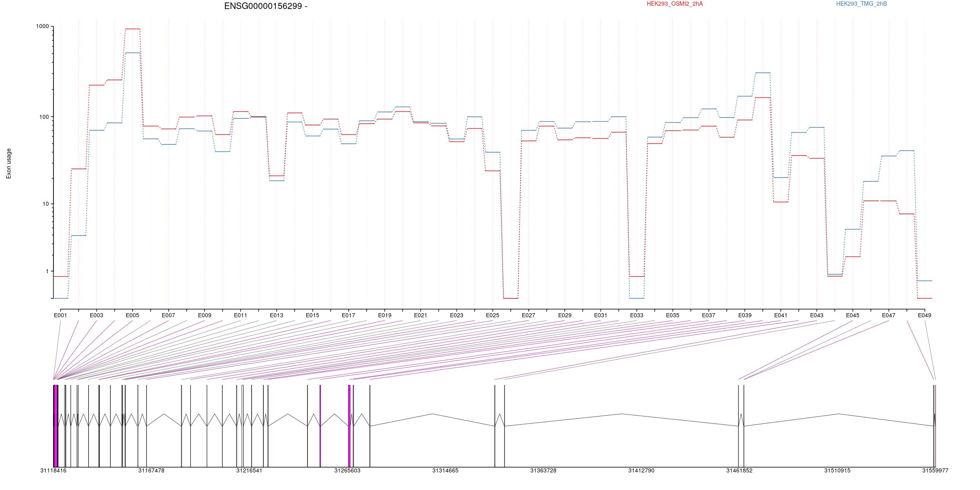Select exon label E021
980x490 pixels.
coord(421,315)
